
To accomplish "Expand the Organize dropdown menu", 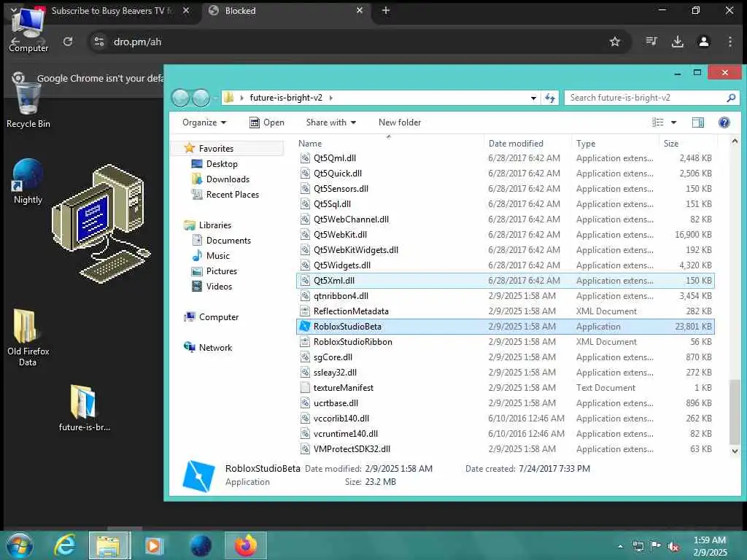I will point(204,122).
